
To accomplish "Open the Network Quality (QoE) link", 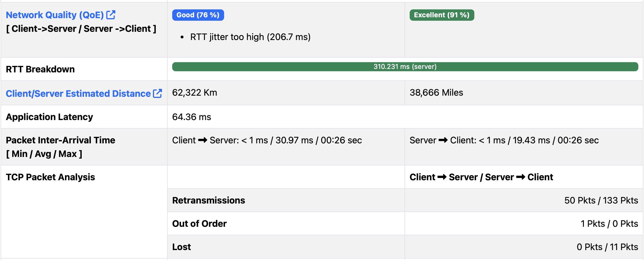I will pos(55,15).
